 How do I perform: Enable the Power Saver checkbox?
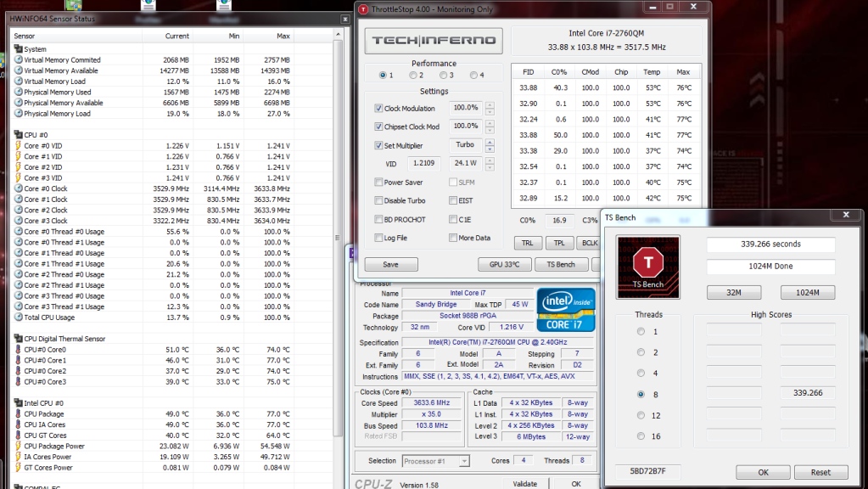coord(378,183)
